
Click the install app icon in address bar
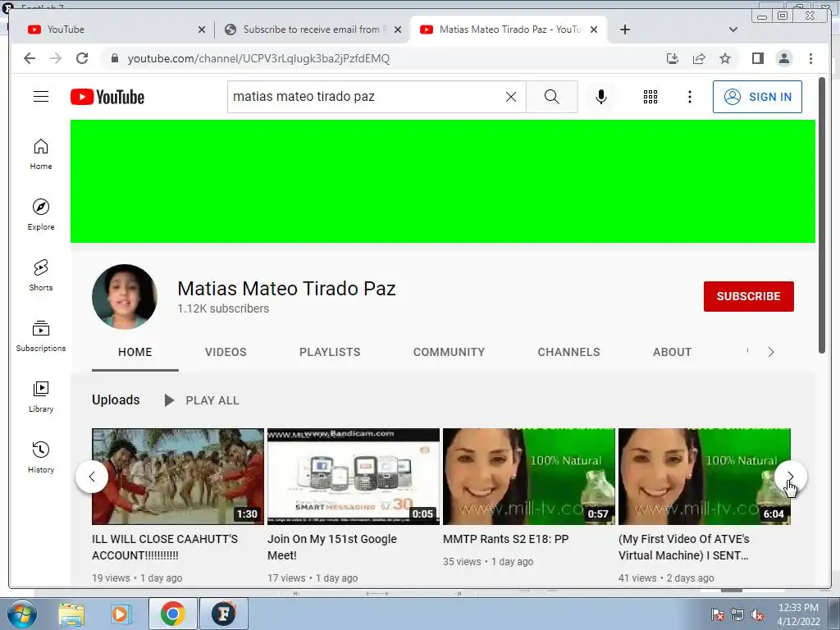tap(673, 58)
